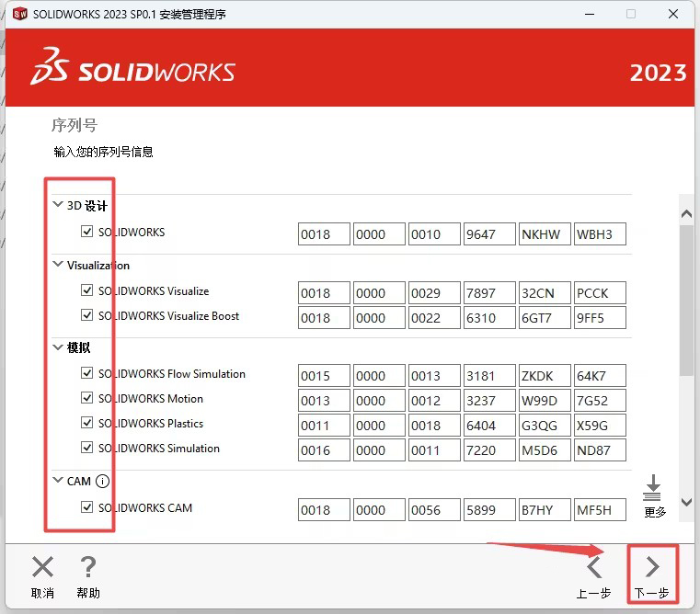
Task: Go back with 上一步 arrow
Action: tap(594, 567)
